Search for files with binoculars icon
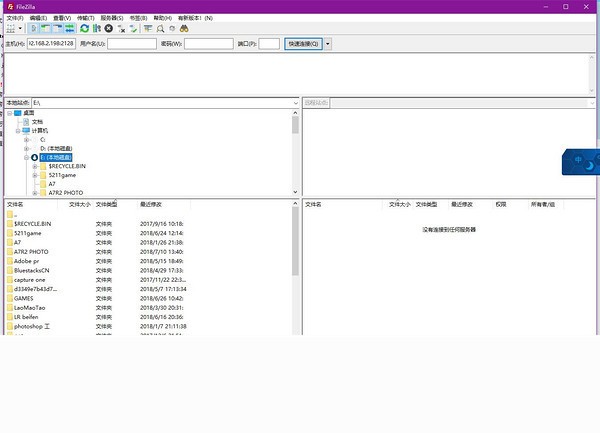Viewport: 600px width, 433px height. click(x=184, y=28)
